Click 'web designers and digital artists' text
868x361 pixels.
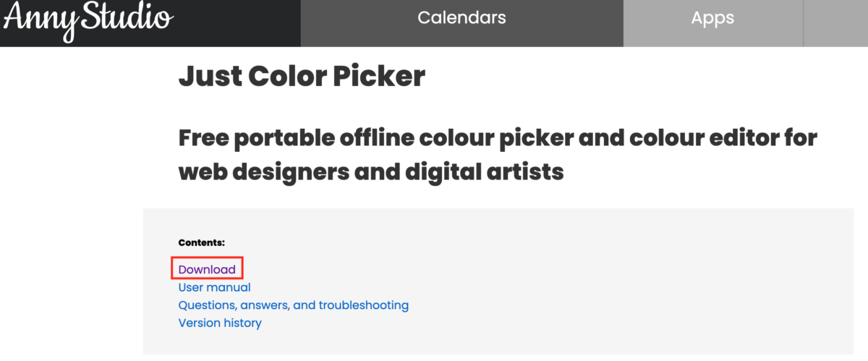coord(370,171)
